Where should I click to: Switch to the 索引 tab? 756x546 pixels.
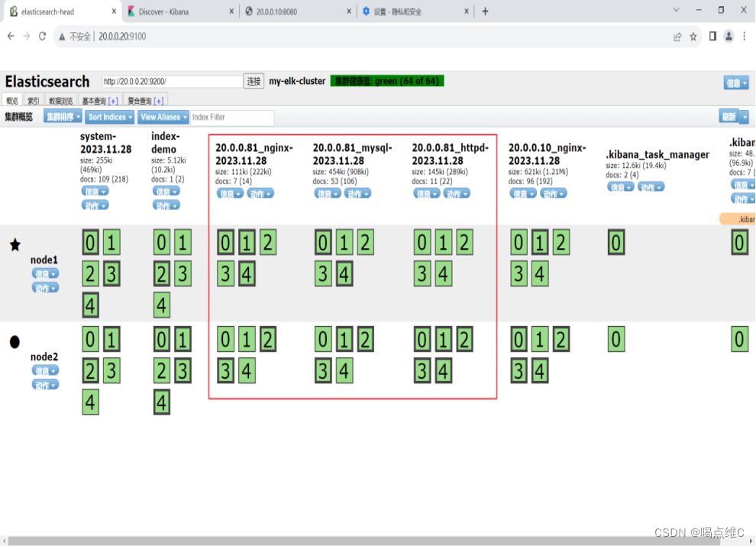34,100
